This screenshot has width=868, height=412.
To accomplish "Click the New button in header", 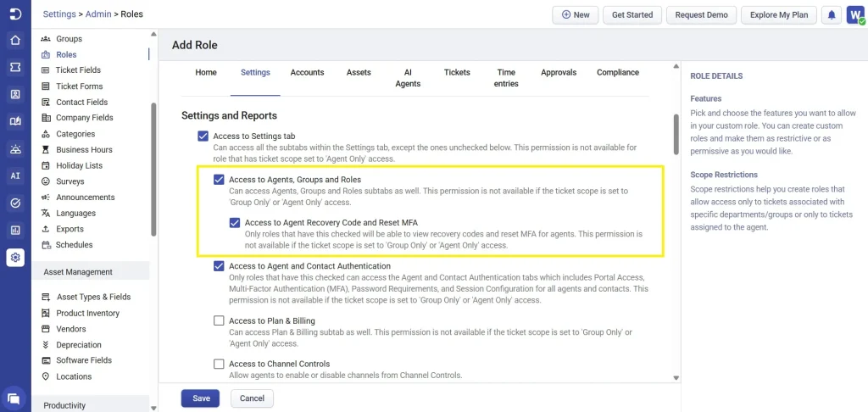I will [x=576, y=15].
